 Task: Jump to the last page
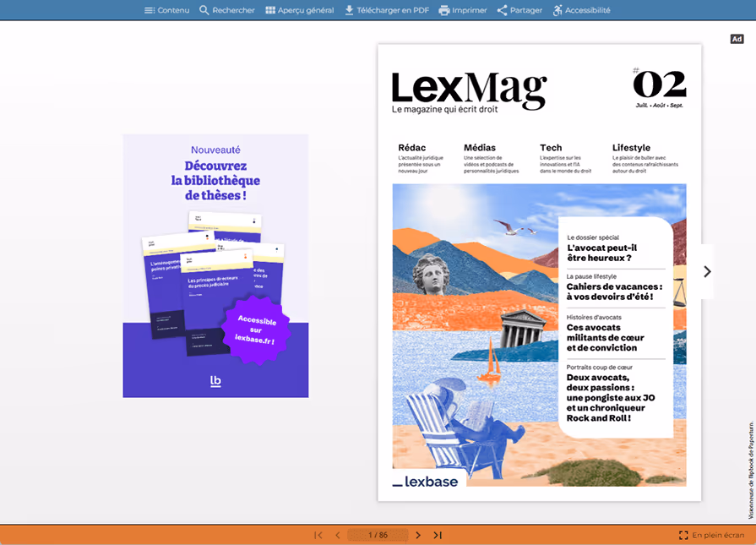(x=438, y=535)
